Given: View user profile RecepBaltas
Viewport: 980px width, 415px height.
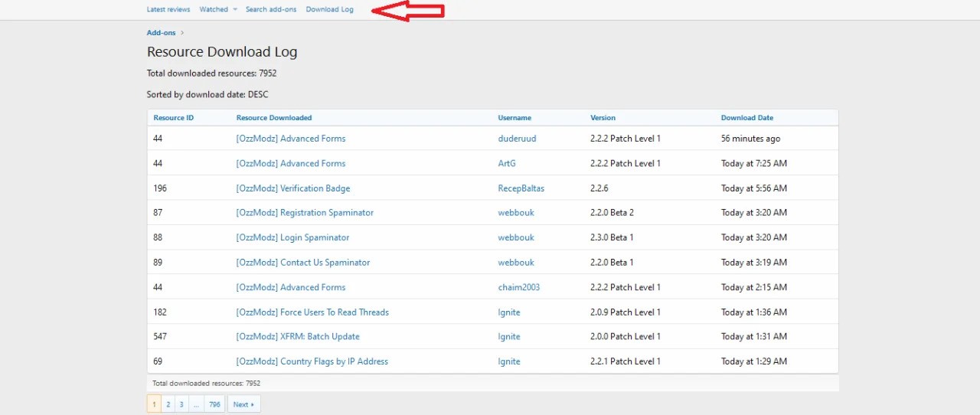Looking at the screenshot, I should click(521, 188).
